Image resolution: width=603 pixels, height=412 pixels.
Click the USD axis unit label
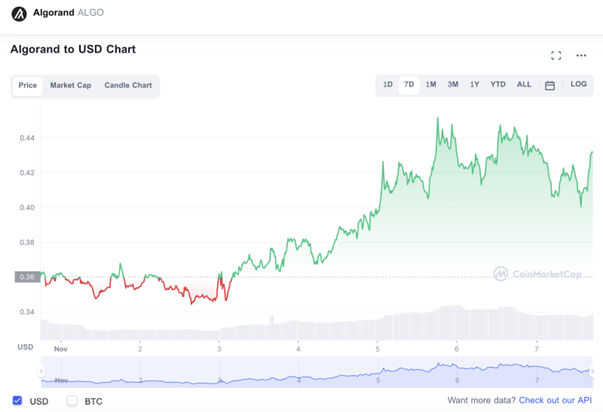pos(25,347)
